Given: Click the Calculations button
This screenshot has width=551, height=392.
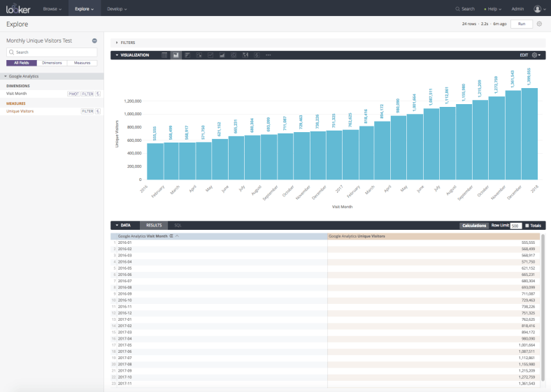Looking at the screenshot, I should tap(474, 226).
